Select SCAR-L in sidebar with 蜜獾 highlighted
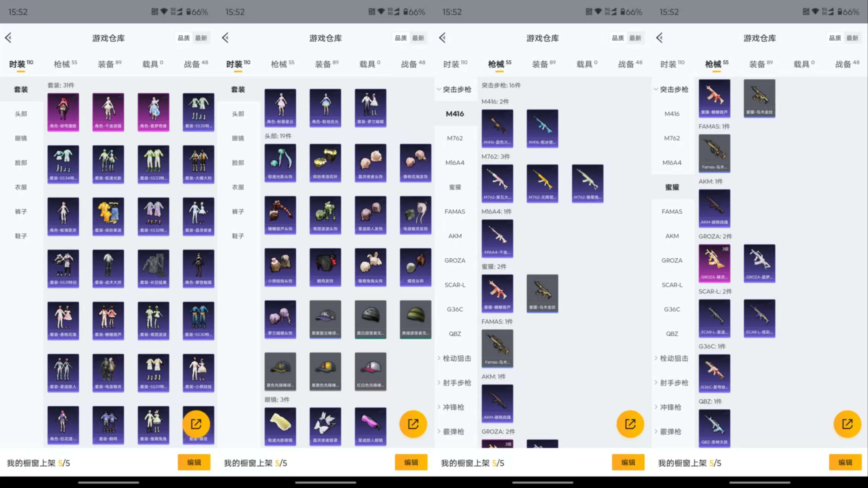Screen dimensions: 868x488 pos(672,285)
